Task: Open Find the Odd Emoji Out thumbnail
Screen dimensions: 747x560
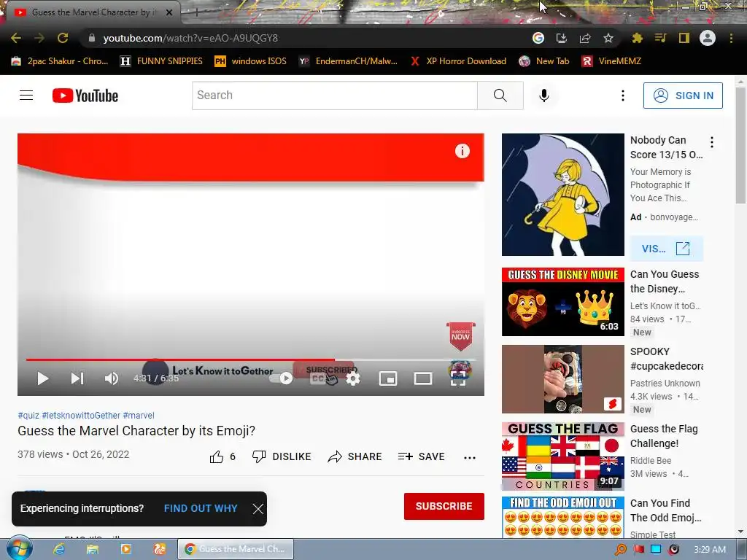Action: [x=562, y=518]
